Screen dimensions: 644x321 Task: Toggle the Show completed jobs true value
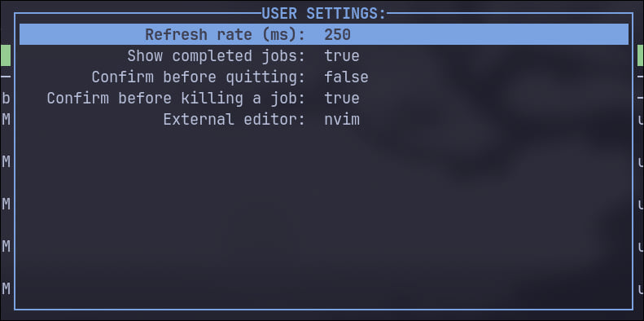[x=342, y=56]
